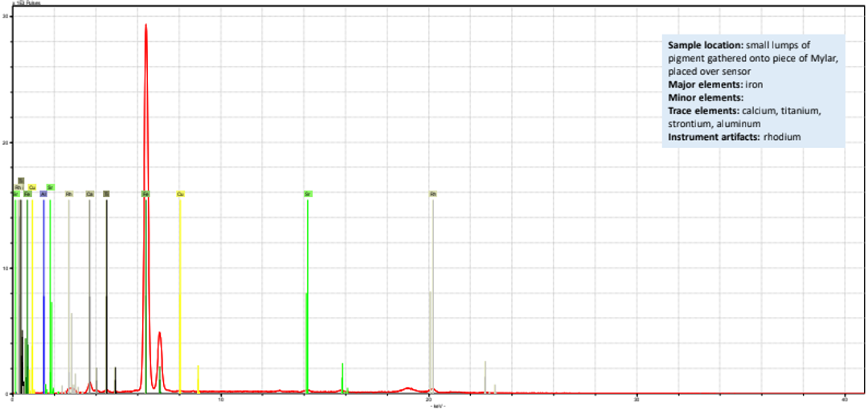Click the keV x-axis title

coord(438,406)
